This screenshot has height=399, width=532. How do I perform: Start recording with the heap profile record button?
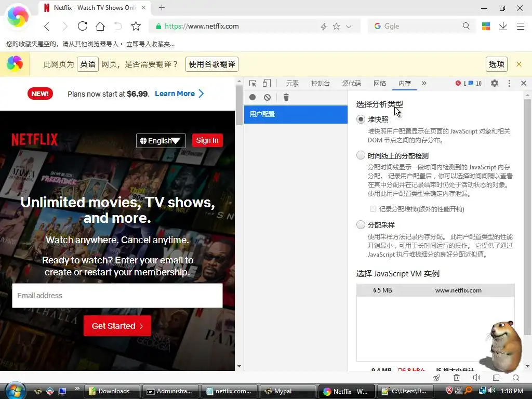click(x=252, y=97)
